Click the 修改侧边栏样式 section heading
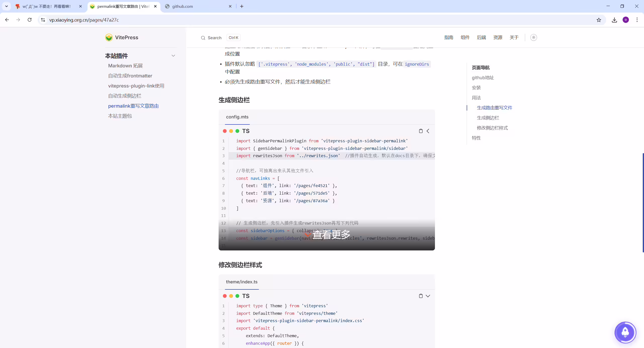The height and width of the screenshot is (348, 644). (240, 265)
